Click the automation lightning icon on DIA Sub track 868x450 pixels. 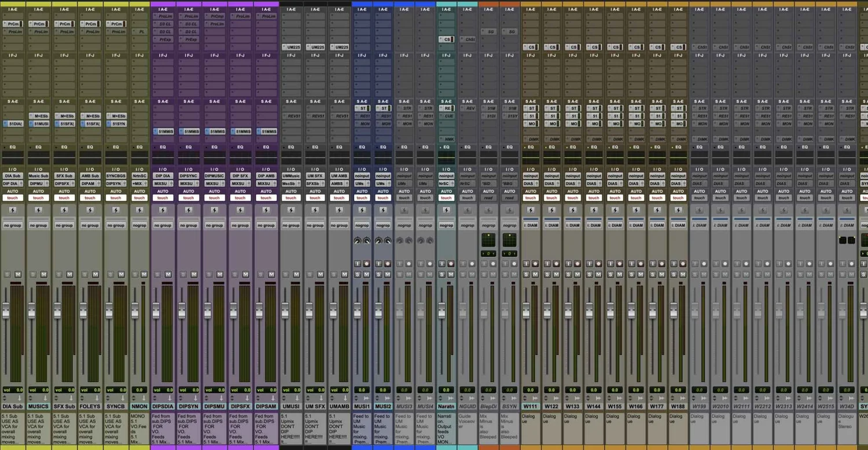(x=13, y=210)
